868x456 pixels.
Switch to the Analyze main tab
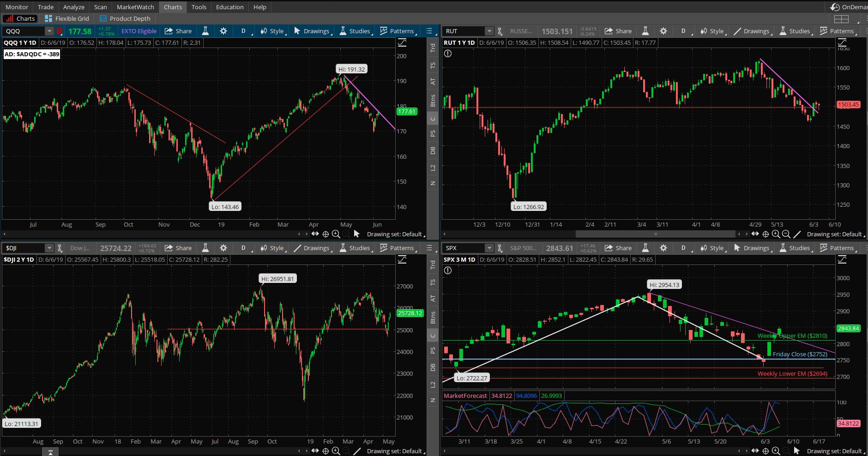click(74, 7)
